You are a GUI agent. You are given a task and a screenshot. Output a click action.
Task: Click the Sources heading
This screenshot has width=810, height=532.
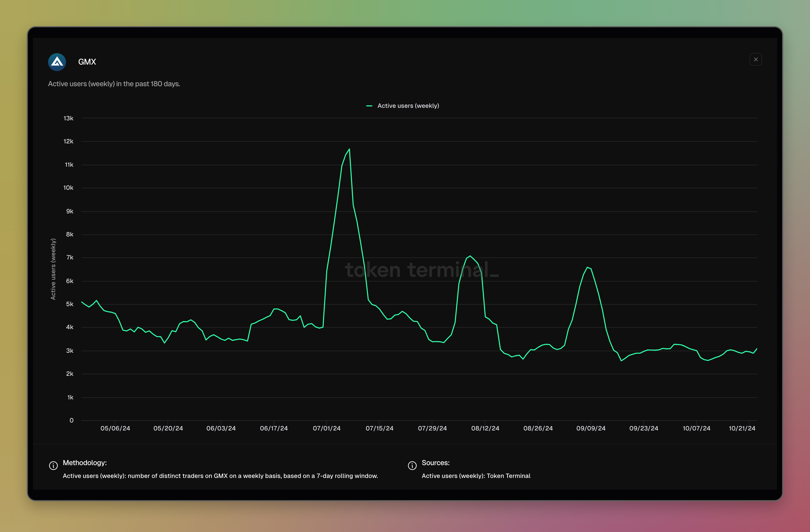[436, 463]
